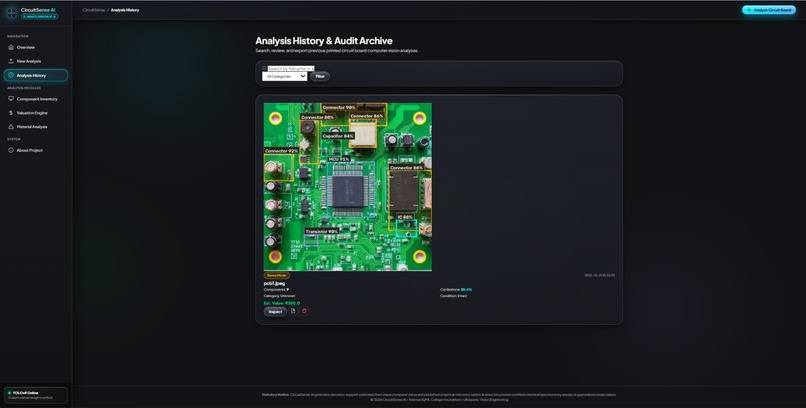Export the pcb1.jpeg report with the document icon
This screenshot has height=408, width=806.
click(x=293, y=311)
